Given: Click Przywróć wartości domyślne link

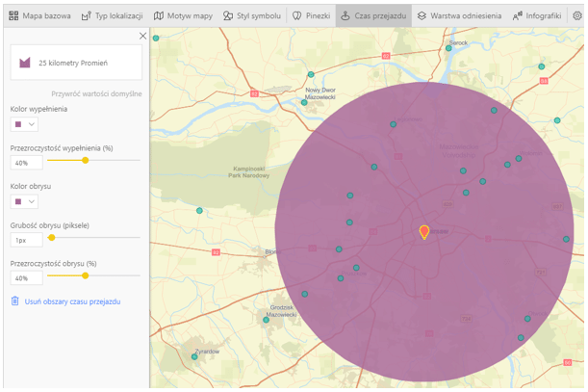Looking at the screenshot, I should point(96,94).
